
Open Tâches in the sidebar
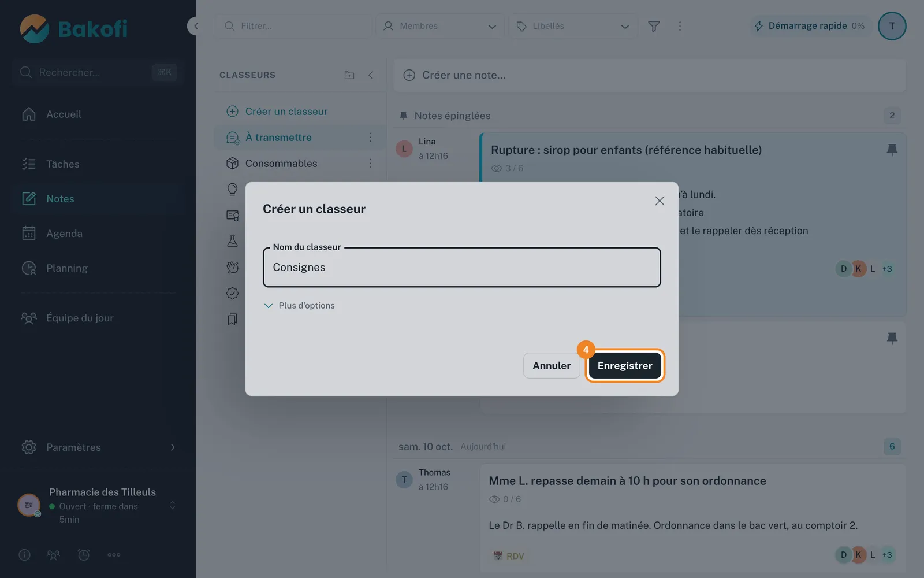(98, 164)
